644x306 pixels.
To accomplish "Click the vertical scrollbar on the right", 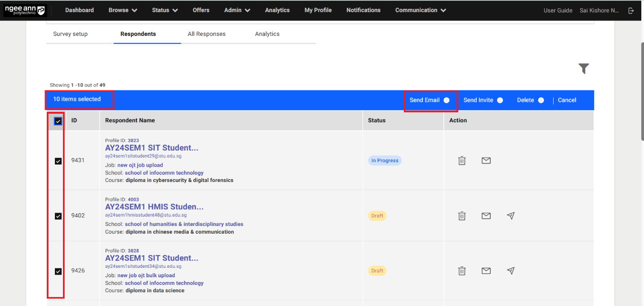I will (x=642, y=90).
